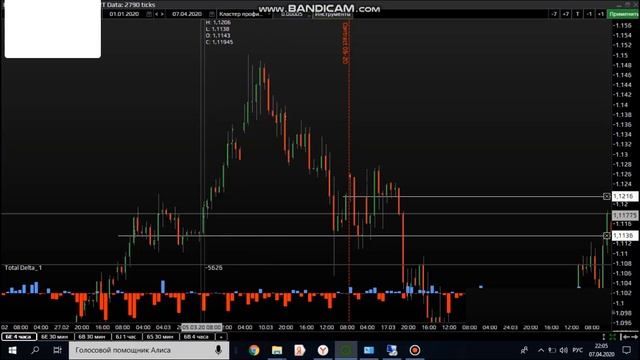Open the Bandicam recorder in the taskbar
The height and width of the screenshot is (360, 640).
(x=415, y=350)
